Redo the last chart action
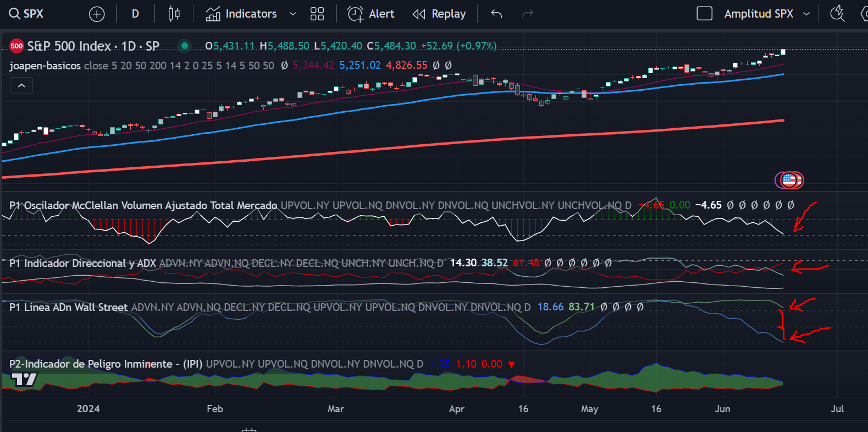868x432 pixels. (528, 14)
